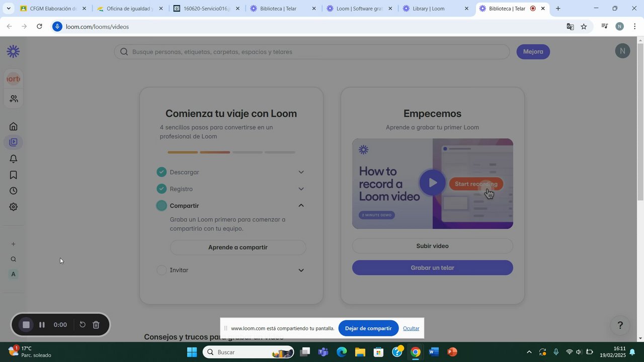This screenshot has height=362, width=644.
Task: Delete the recording with the trash icon
Action: tap(96, 325)
